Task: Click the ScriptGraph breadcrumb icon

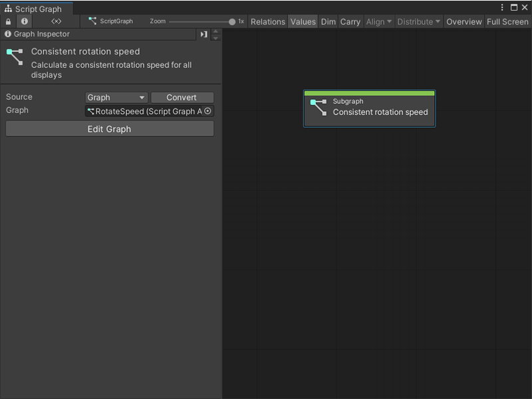Action: pyautogui.click(x=92, y=21)
